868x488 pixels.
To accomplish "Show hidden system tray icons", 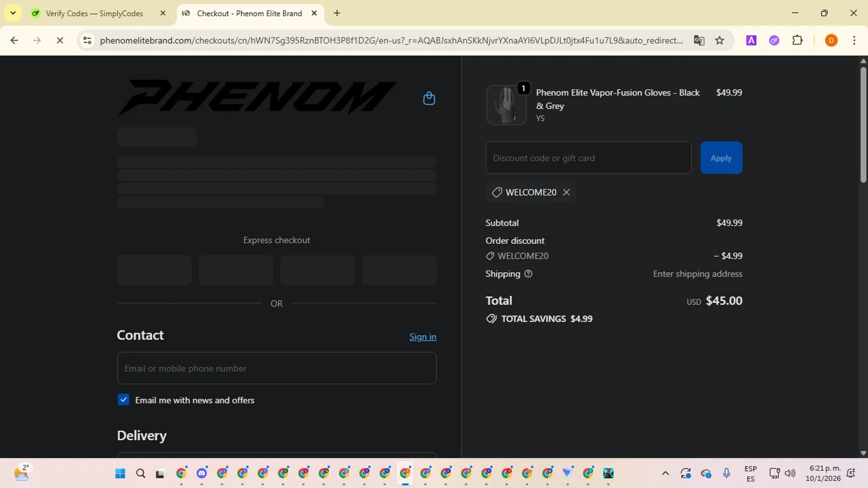I will tap(665, 474).
